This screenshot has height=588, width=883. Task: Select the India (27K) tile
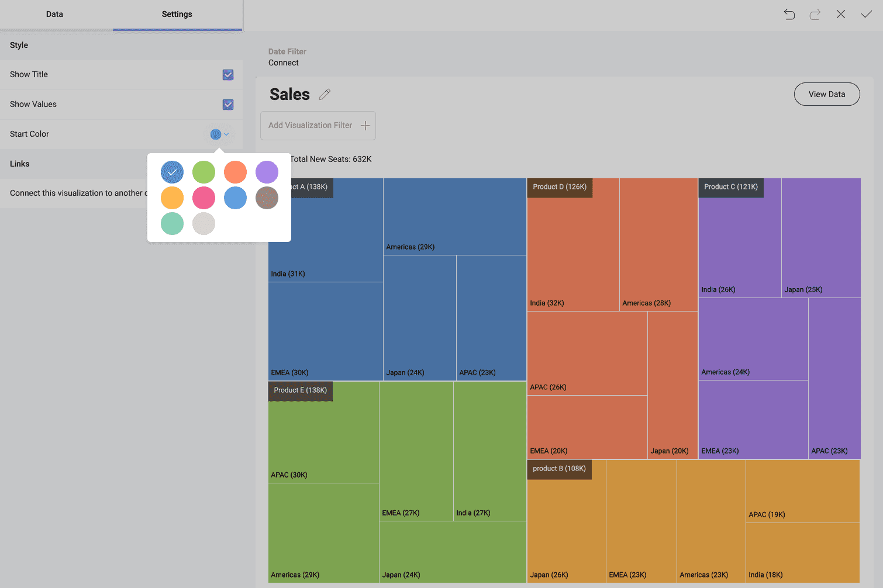pos(490,451)
